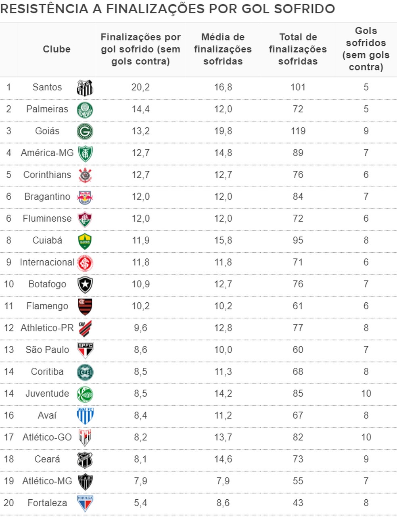Click the Botafogo star shield
Image resolution: width=397 pixels, height=532 pixels.
coord(85,285)
